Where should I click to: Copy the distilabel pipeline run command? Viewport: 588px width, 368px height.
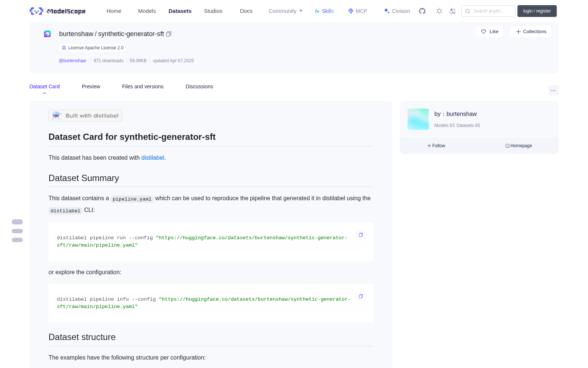[x=361, y=235]
